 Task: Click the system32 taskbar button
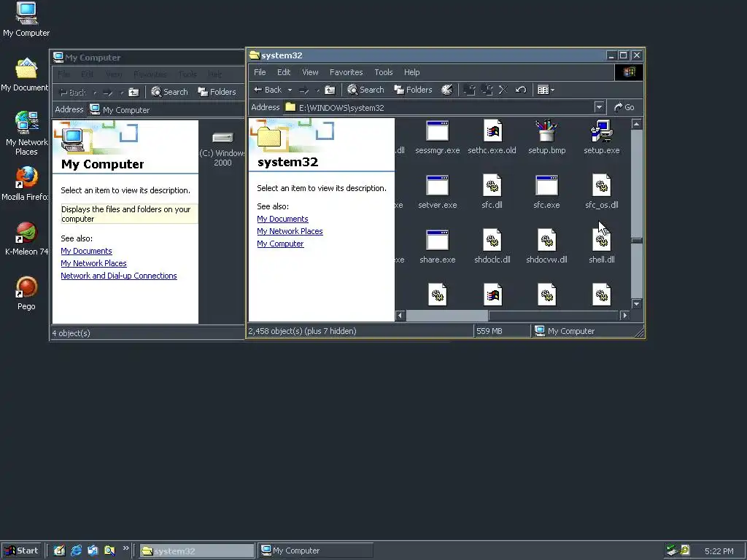197,551
